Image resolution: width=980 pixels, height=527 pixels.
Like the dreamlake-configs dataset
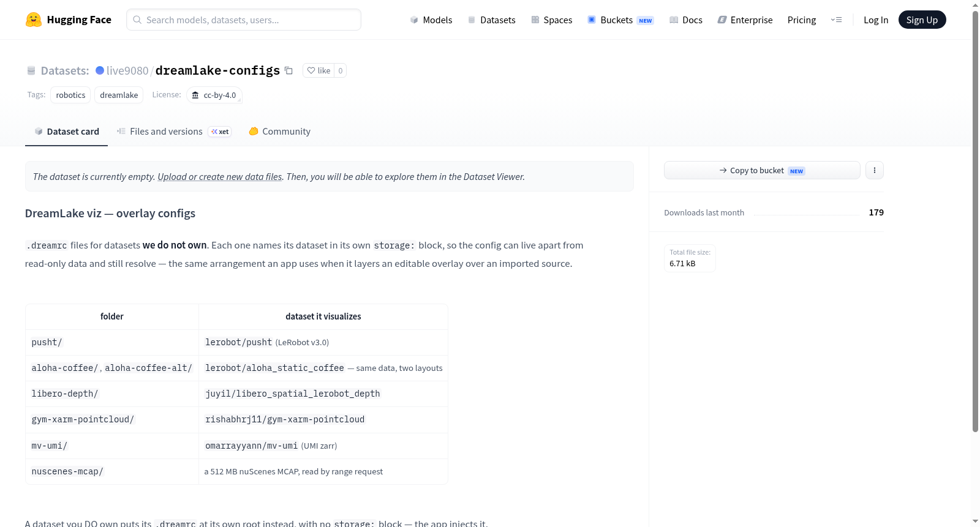click(318, 70)
